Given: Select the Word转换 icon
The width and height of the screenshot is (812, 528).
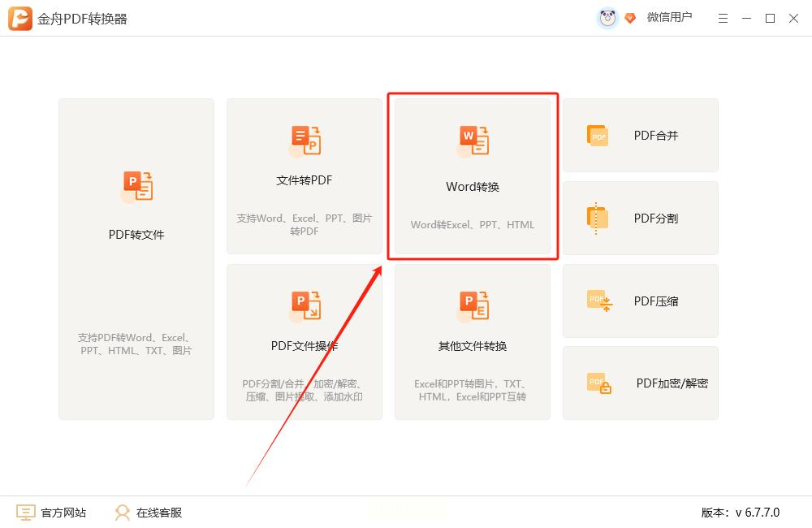Looking at the screenshot, I should click(473, 141).
